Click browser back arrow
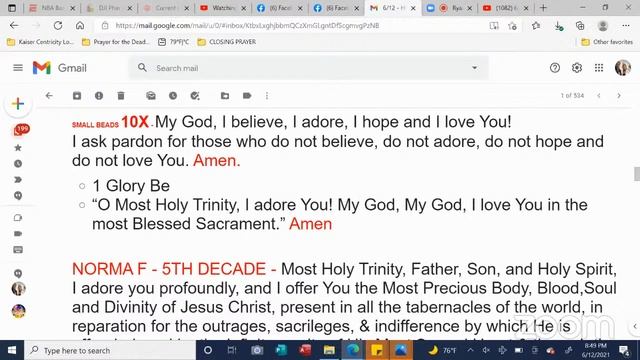640x360 pixels. (x=14, y=26)
